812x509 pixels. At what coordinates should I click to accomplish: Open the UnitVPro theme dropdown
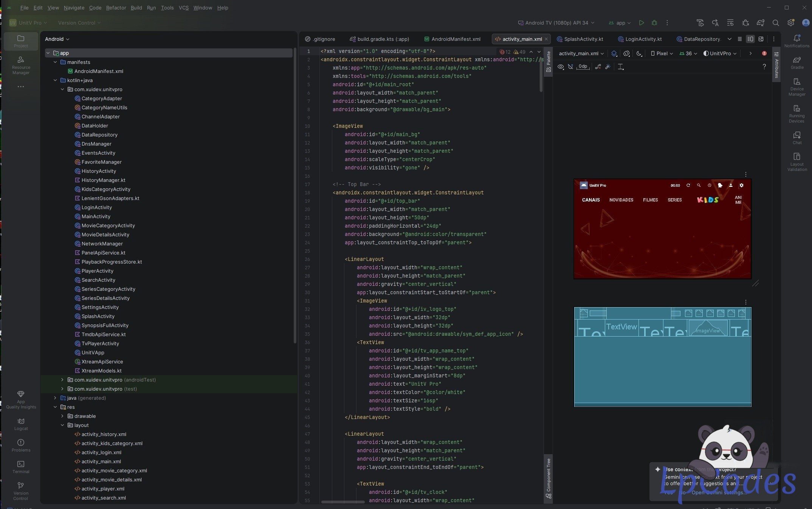pos(720,53)
